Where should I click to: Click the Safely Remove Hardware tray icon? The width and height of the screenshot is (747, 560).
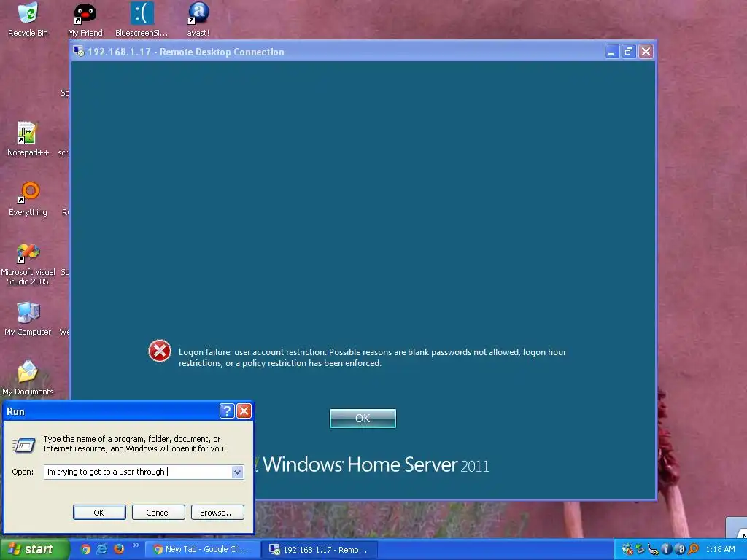(640, 550)
